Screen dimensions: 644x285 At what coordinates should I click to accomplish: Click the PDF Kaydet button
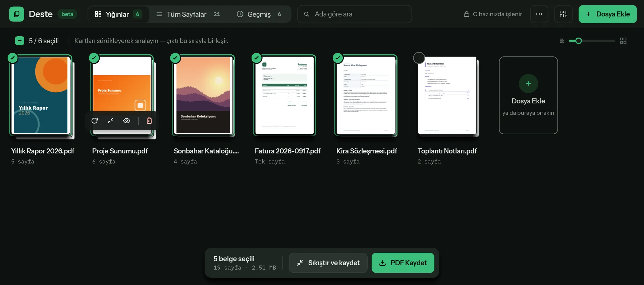pos(403,263)
